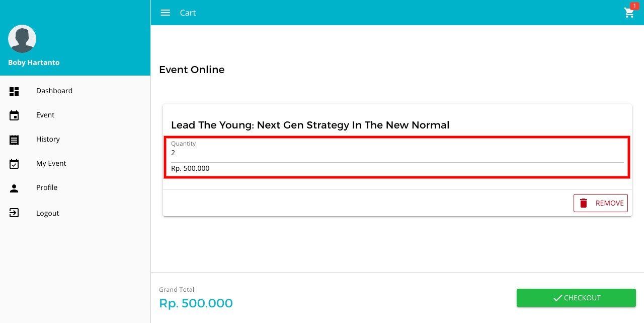
Task: Select the Logout arrow icon
Action: pos(14,213)
